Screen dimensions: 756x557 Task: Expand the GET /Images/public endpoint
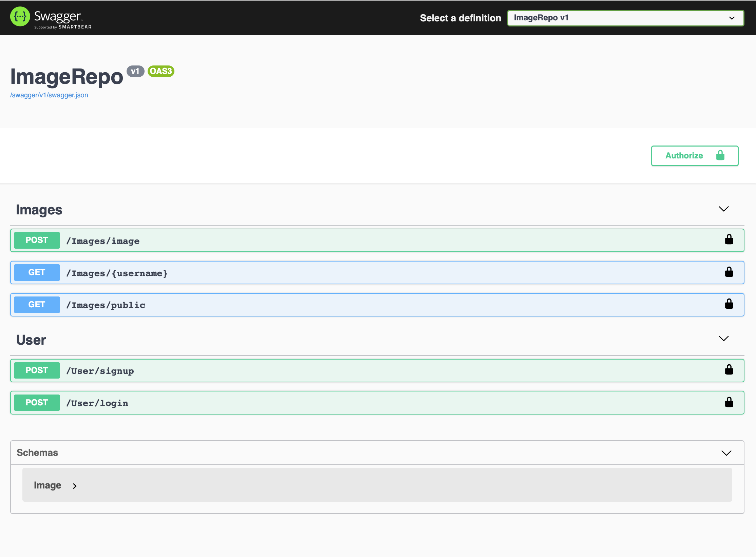(106, 305)
